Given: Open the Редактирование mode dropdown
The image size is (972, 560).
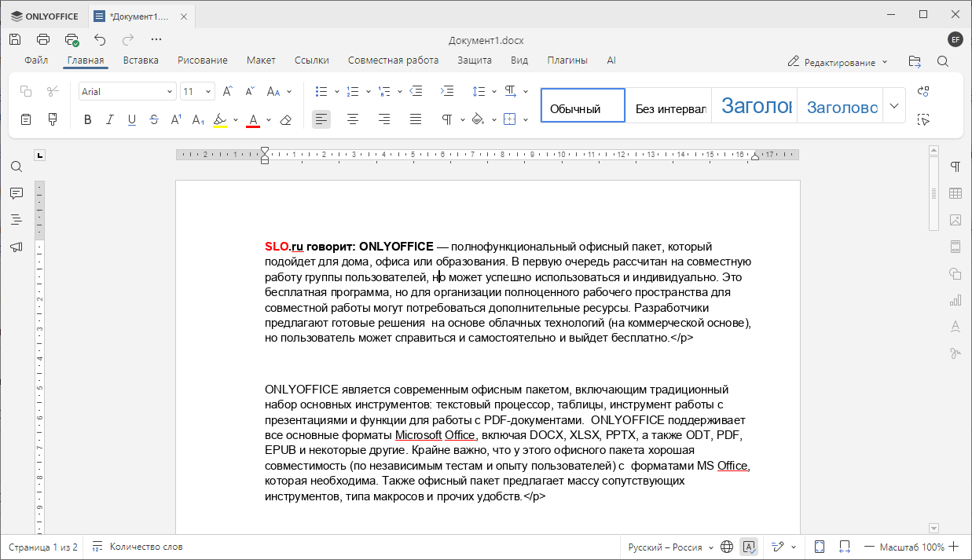Looking at the screenshot, I should click(x=838, y=62).
